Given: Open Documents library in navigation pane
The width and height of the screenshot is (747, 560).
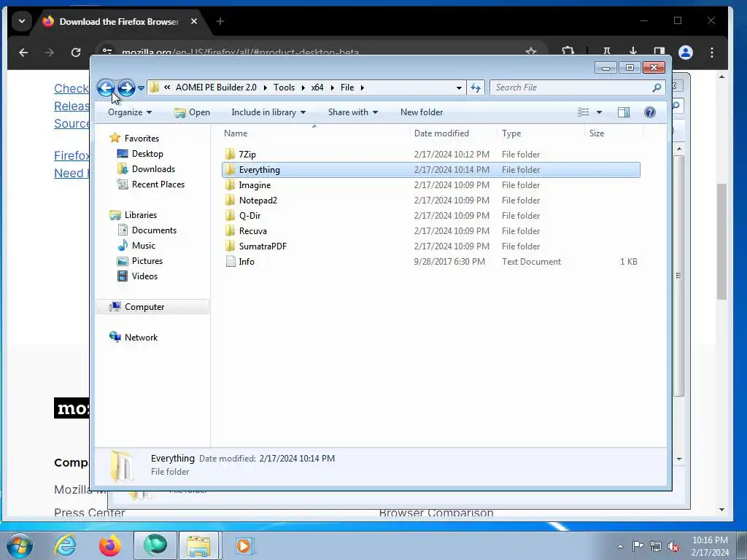Looking at the screenshot, I should point(154,230).
